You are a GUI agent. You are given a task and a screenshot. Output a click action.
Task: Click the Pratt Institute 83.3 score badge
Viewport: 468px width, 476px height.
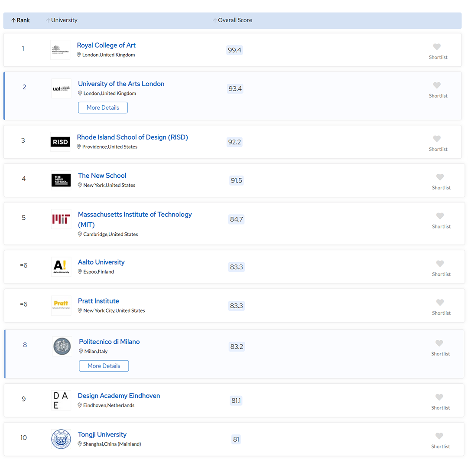coord(236,306)
